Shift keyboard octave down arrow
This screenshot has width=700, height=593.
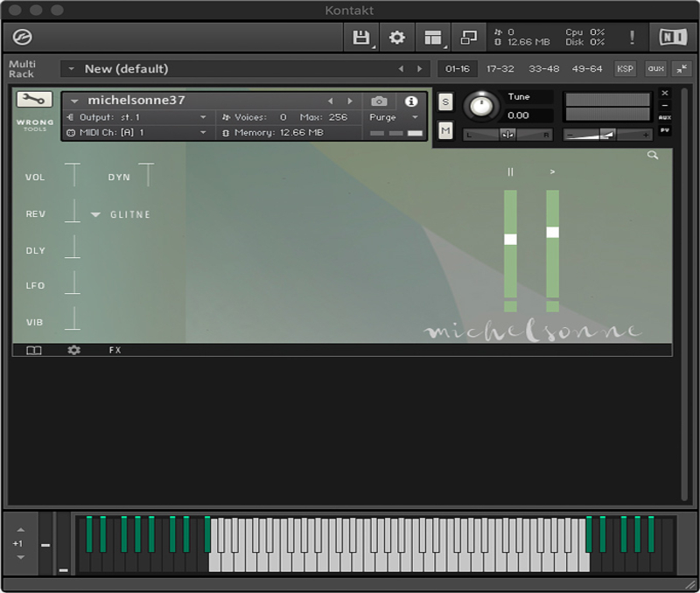pyautogui.click(x=20, y=557)
